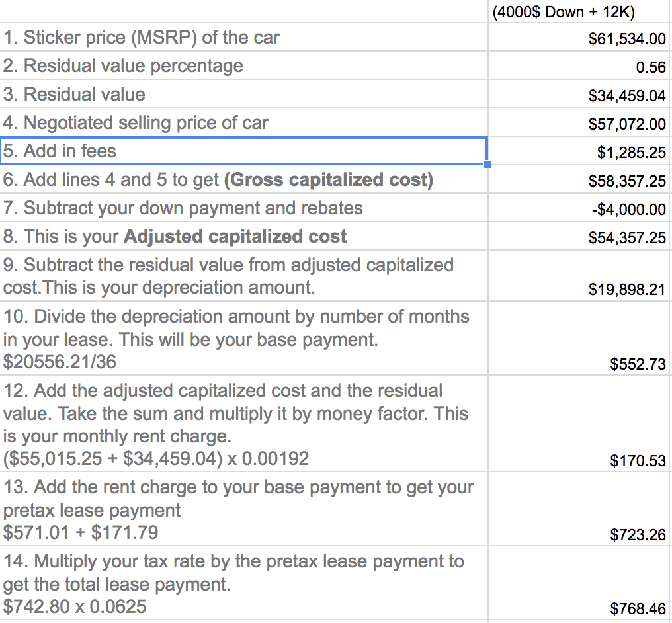This screenshot has width=672, height=623.
Task: Select the '13. Add the rent charge' cell
Action: pos(244,509)
